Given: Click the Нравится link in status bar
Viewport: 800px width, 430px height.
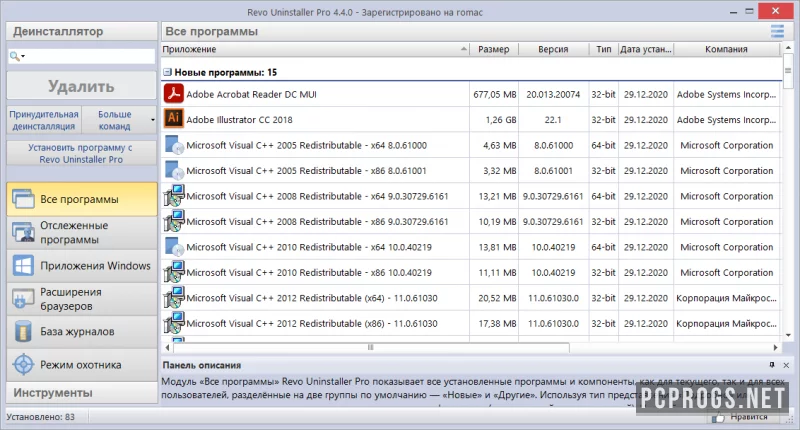Looking at the screenshot, I should click(748, 417).
